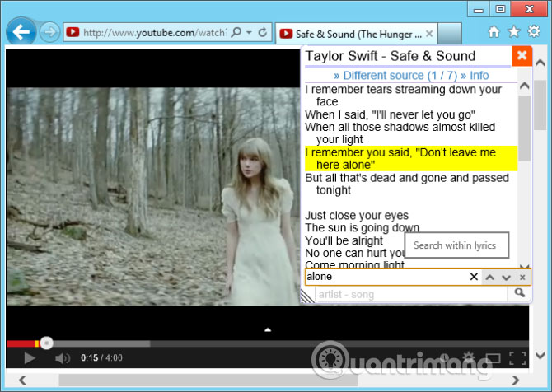The height and width of the screenshot is (392, 552).
Task: Close the lyrics panel with orange X
Action: (522, 56)
